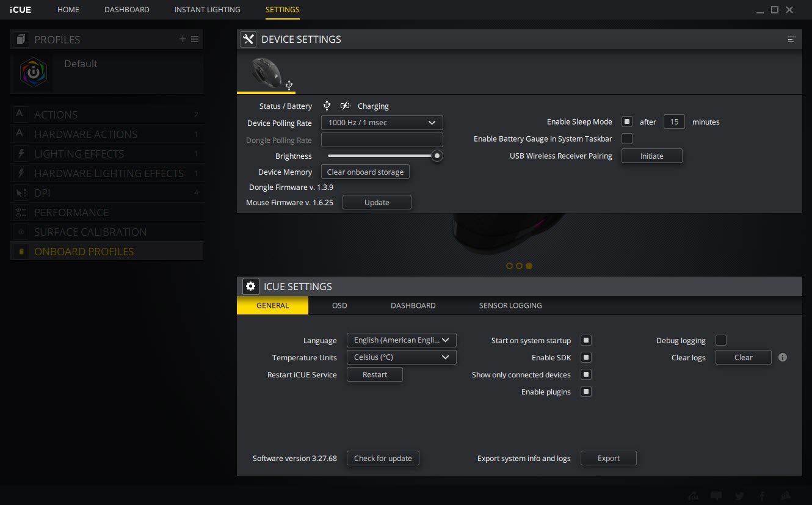This screenshot has width=812, height=505.
Task: Click the Performance sliders icon
Action: point(21,212)
